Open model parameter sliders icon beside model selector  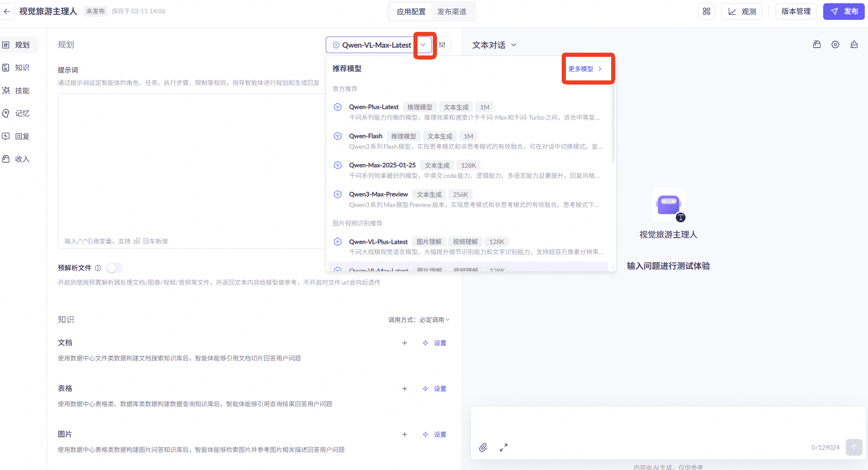tap(442, 45)
